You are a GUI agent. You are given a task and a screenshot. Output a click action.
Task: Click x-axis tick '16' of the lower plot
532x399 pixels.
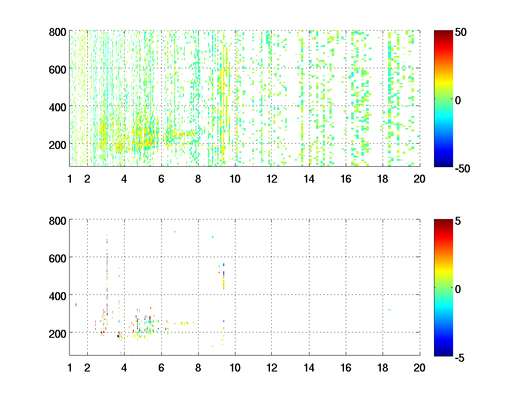pos(346,368)
